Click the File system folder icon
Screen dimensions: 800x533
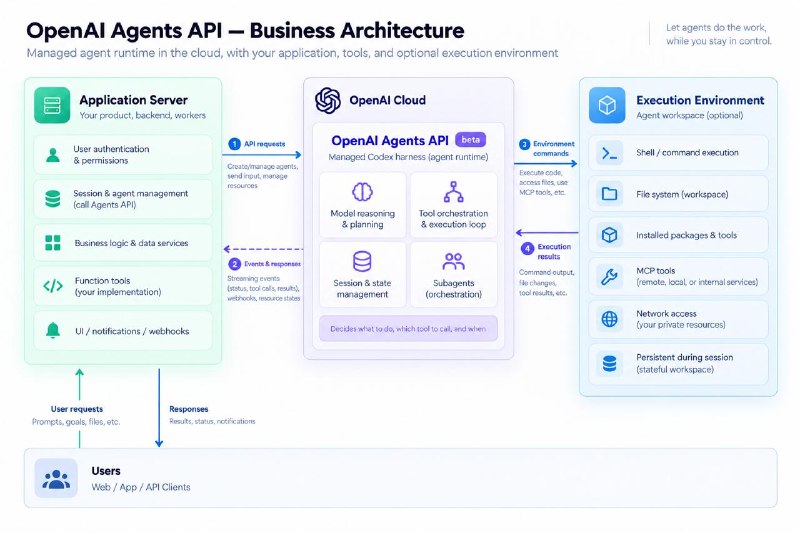pos(609,194)
